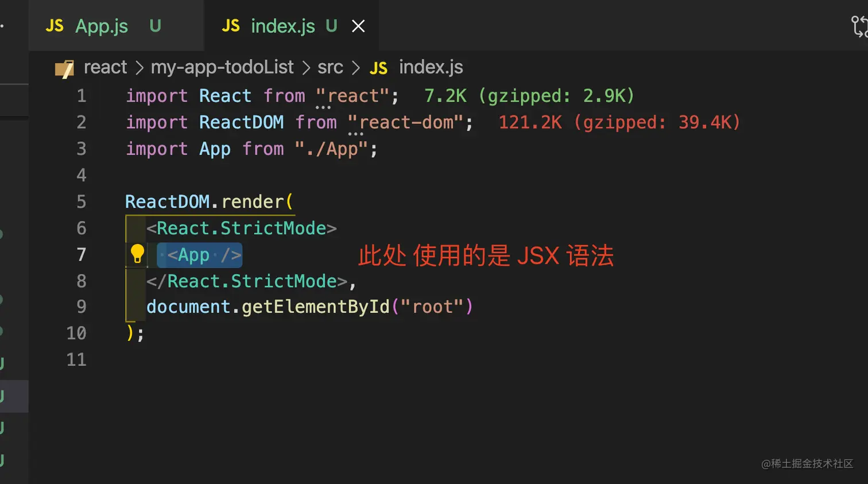The width and height of the screenshot is (868, 484).
Task: Click line number 5 in the gutter
Action: coord(82,202)
